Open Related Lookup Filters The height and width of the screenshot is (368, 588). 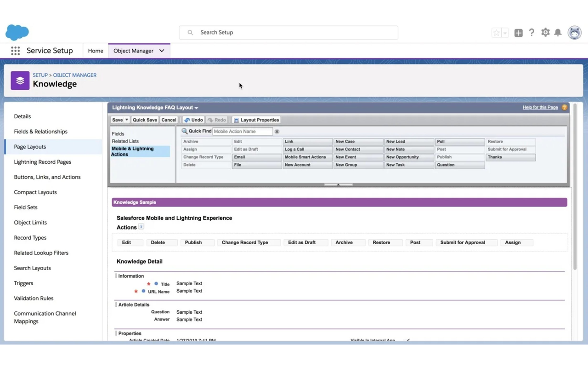tap(41, 253)
